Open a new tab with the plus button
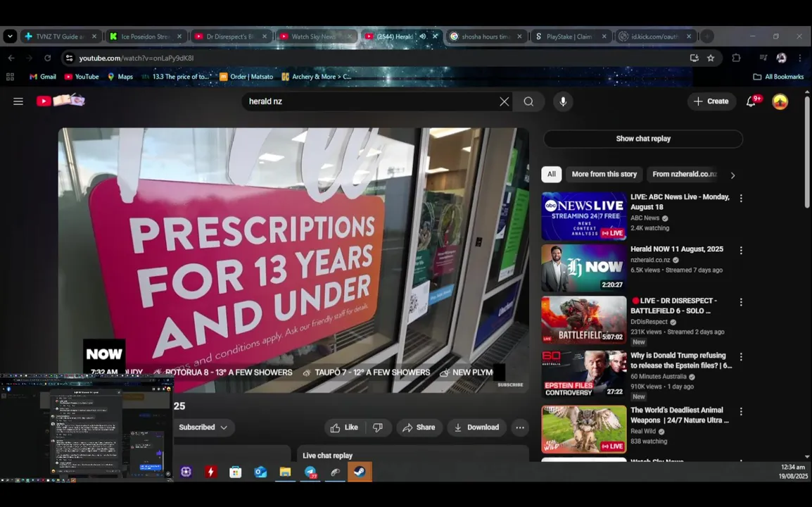812x507 pixels. click(707, 37)
